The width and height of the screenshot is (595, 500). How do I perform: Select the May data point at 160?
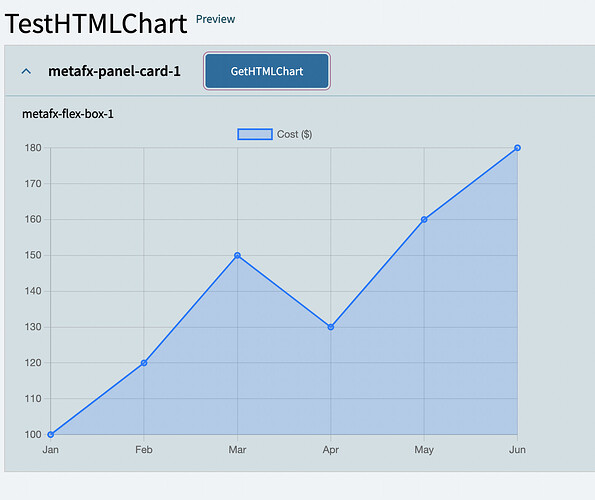coord(424,219)
